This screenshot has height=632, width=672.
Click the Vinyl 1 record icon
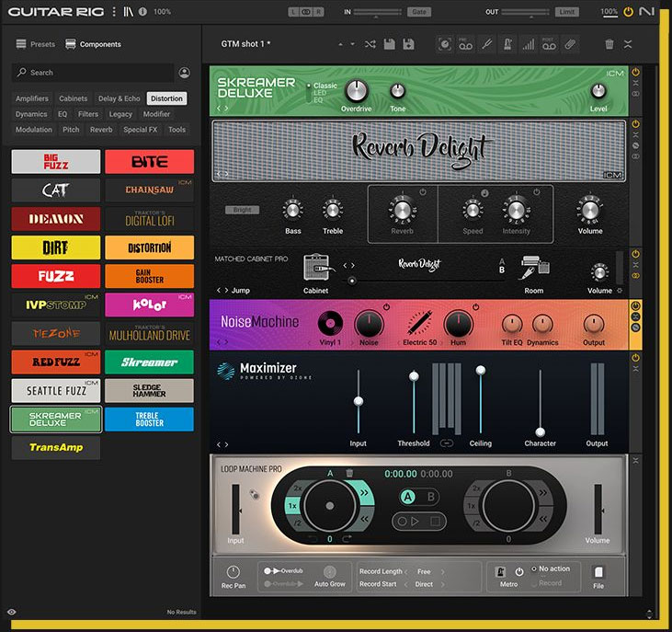[330, 323]
